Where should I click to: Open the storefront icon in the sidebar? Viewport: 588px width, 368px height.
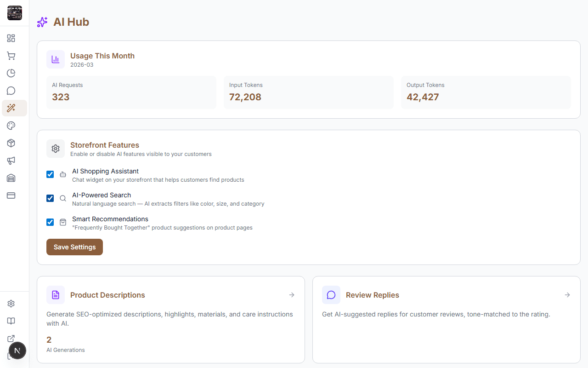coord(11,178)
